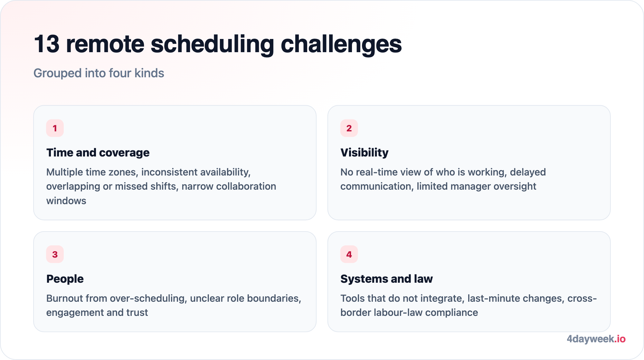Click the number 1 badge
This screenshot has width=644, height=360.
coord(55,128)
